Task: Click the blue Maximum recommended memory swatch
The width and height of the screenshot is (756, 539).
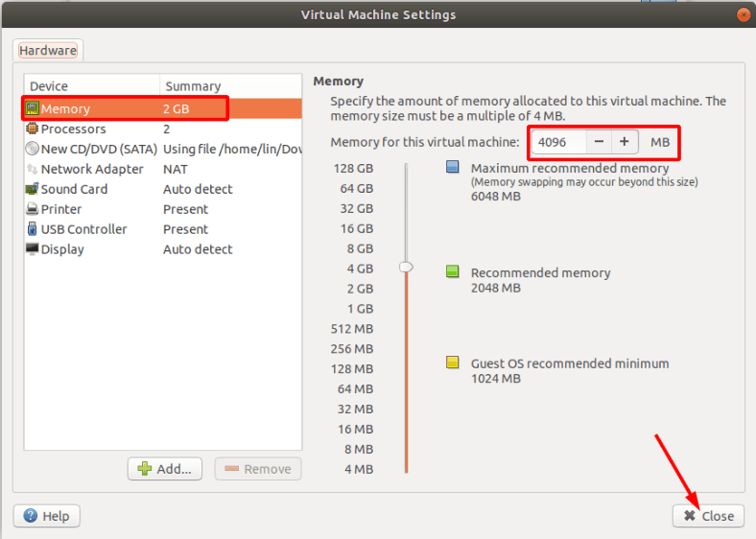Action: pyautogui.click(x=452, y=167)
